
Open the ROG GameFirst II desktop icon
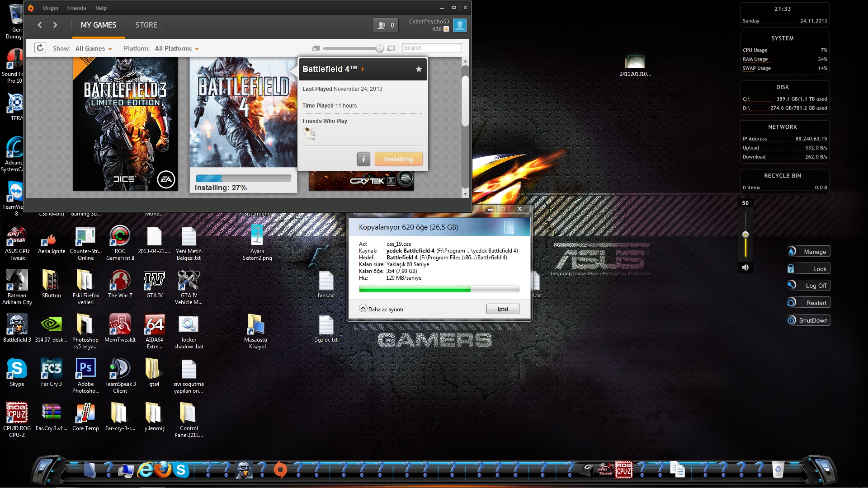[120, 244]
